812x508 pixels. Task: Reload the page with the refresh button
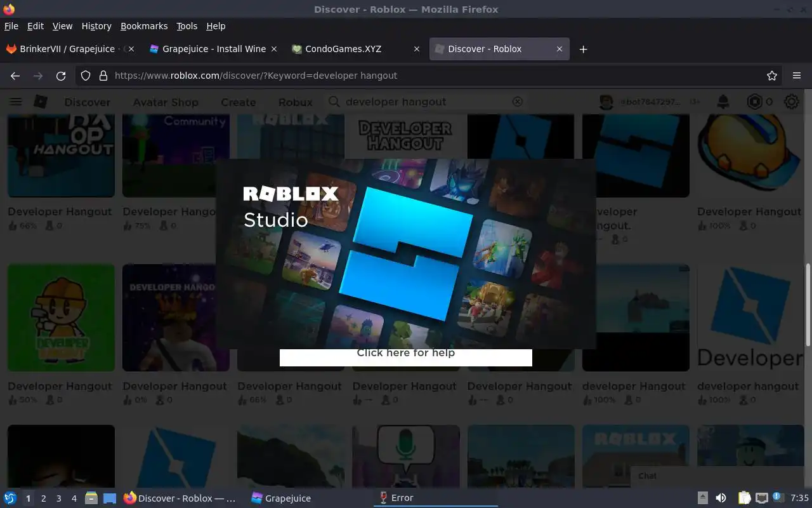coord(61,76)
